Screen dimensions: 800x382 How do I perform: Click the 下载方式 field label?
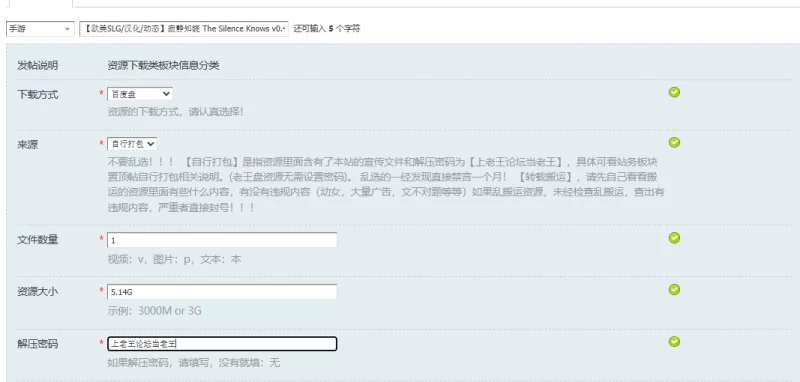pyautogui.click(x=38, y=94)
